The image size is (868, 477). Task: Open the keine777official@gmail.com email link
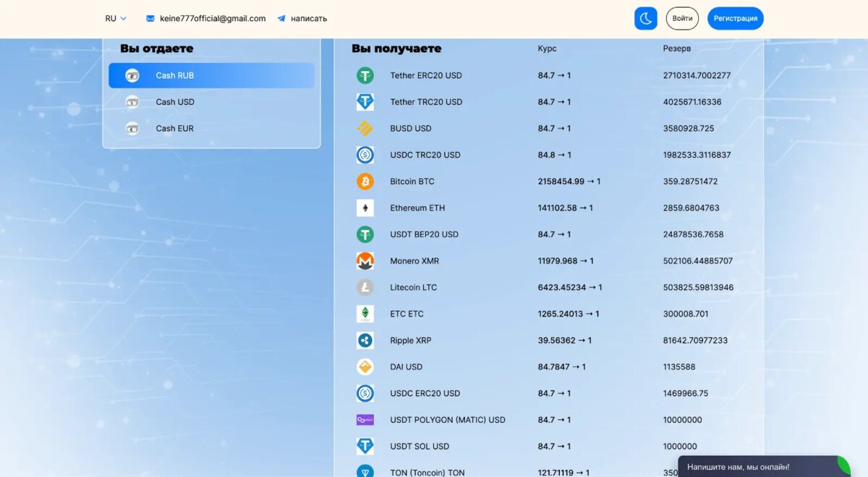pos(213,19)
